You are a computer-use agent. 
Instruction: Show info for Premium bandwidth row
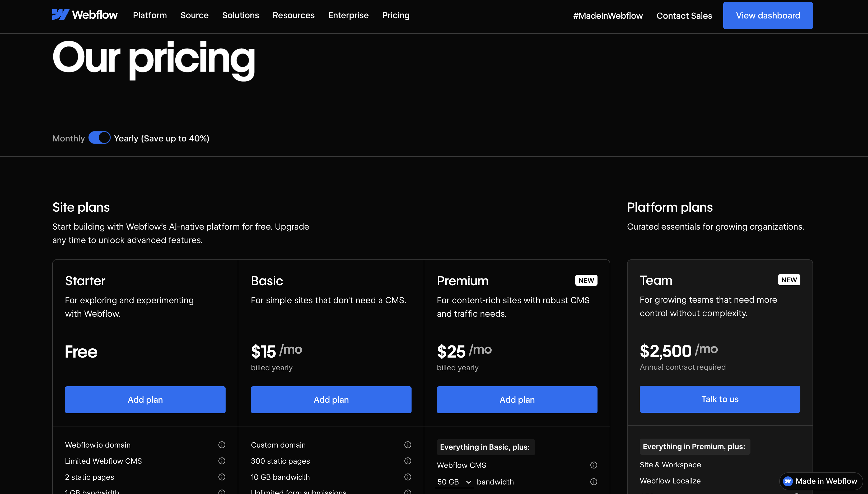coord(594,482)
